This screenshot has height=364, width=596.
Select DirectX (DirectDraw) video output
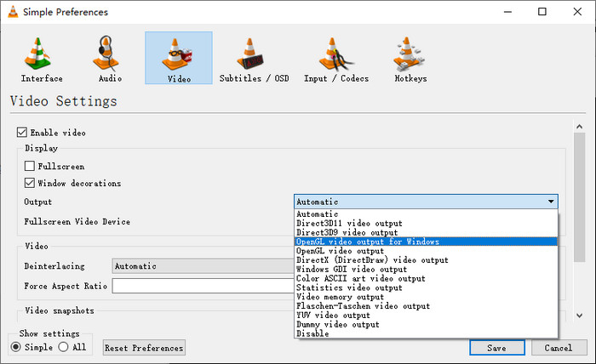pyautogui.click(x=426, y=260)
